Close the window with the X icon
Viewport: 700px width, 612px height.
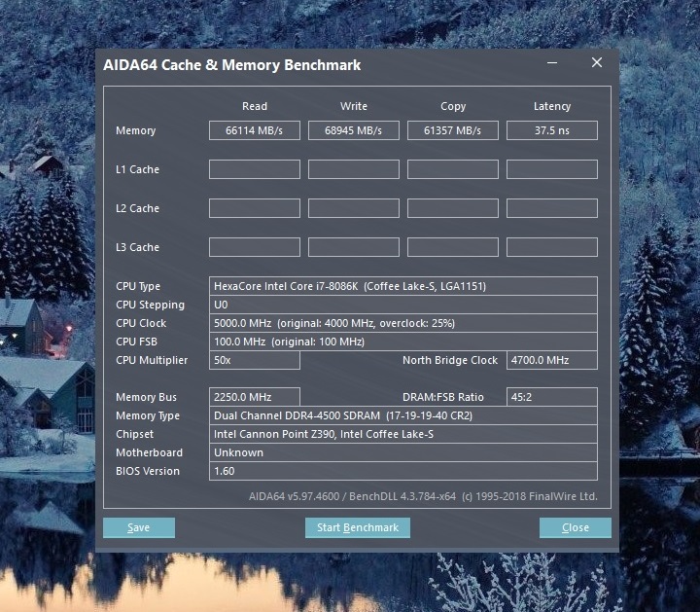[597, 62]
